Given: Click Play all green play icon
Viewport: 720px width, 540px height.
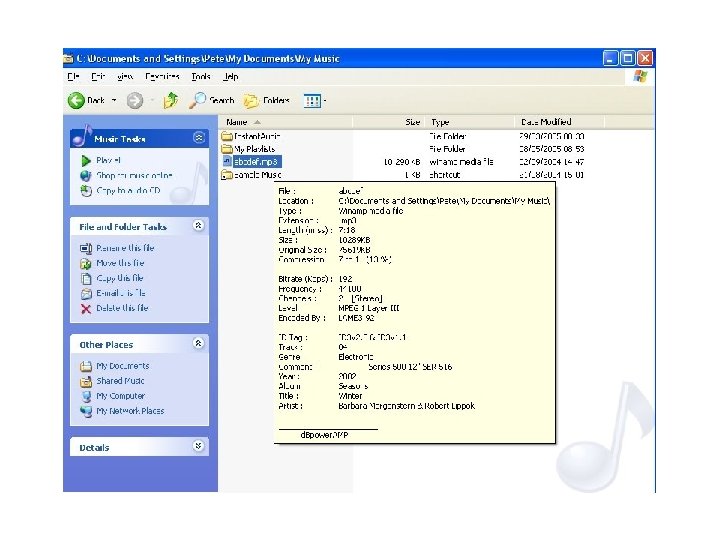Looking at the screenshot, I should [x=86, y=161].
